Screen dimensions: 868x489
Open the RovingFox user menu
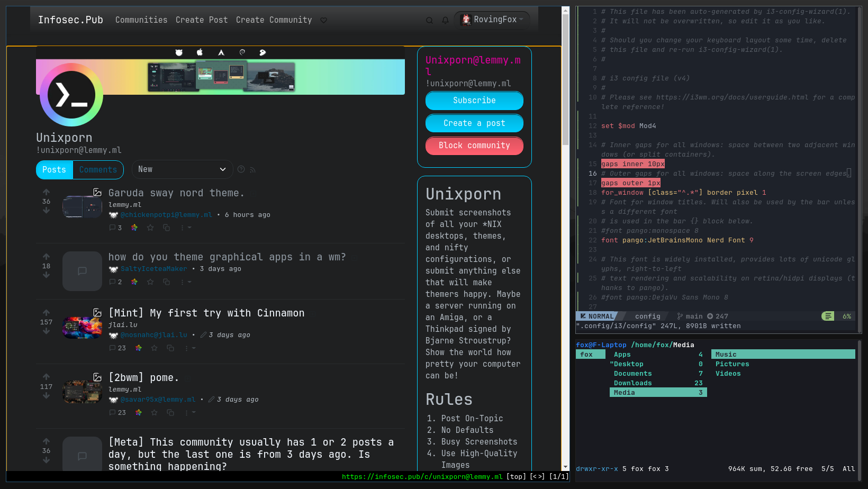click(x=493, y=20)
